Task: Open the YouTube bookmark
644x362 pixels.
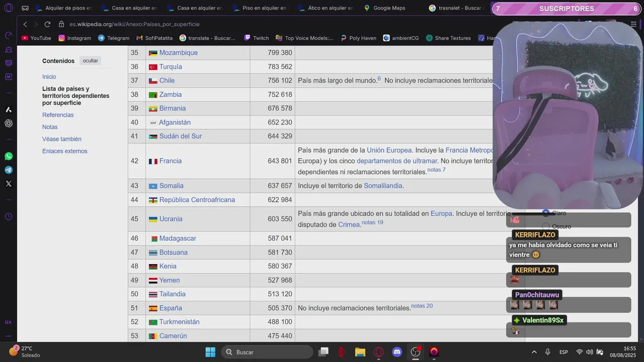Action: point(36,38)
